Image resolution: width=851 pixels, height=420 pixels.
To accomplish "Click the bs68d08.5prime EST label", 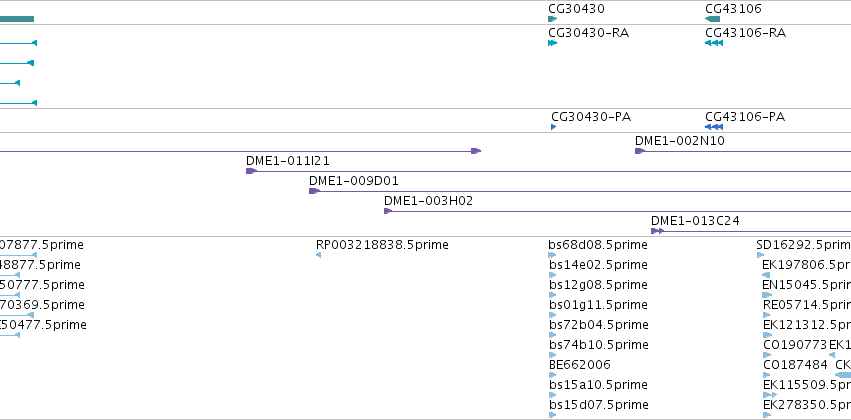I will click(598, 245).
